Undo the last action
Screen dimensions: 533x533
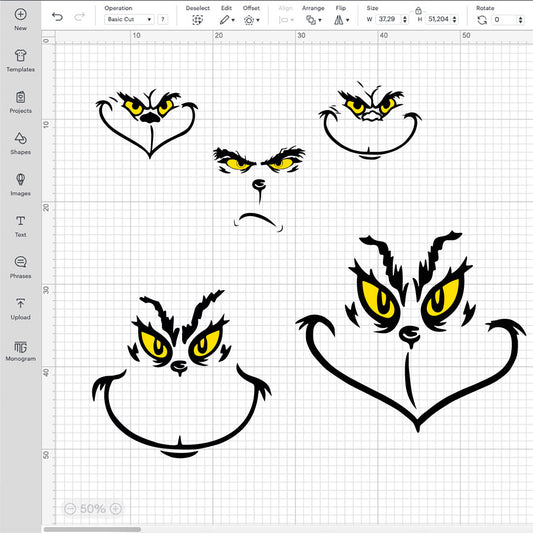click(x=57, y=17)
